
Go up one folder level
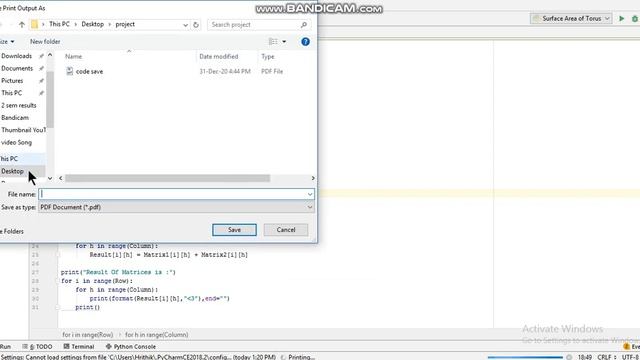click(x=22, y=24)
